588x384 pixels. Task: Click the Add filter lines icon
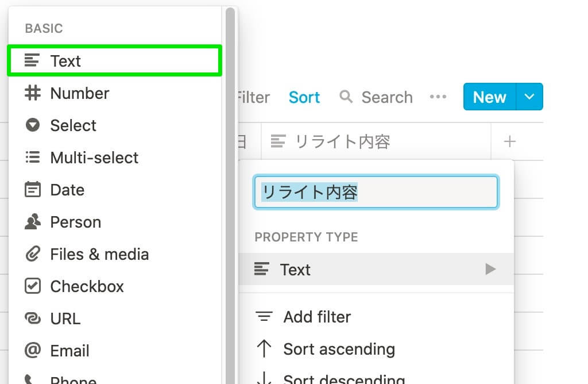coord(264,316)
